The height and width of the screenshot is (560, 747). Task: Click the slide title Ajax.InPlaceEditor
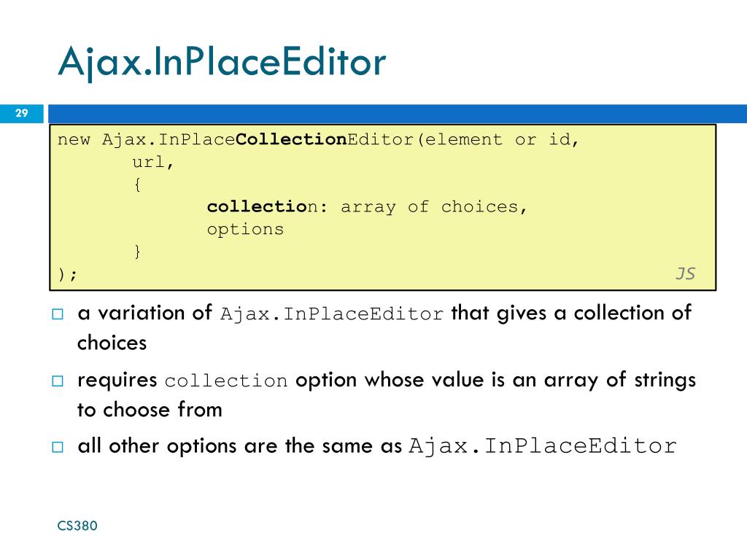pyautogui.click(x=222, y=63)
